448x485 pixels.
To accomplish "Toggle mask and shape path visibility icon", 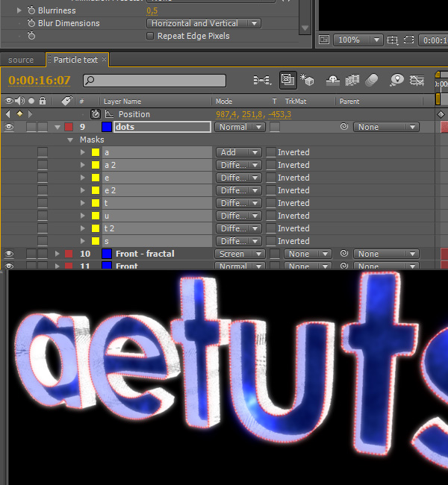I will [x=408, y=40].
